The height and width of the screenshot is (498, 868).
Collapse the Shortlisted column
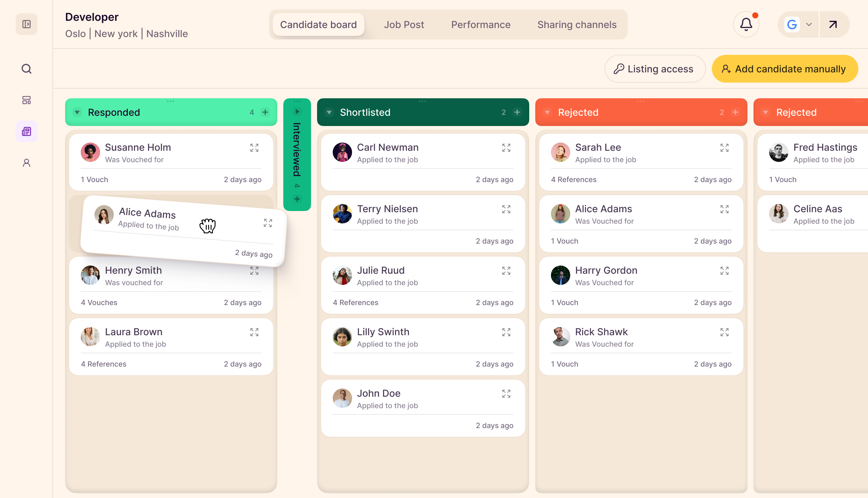[329, 112]
